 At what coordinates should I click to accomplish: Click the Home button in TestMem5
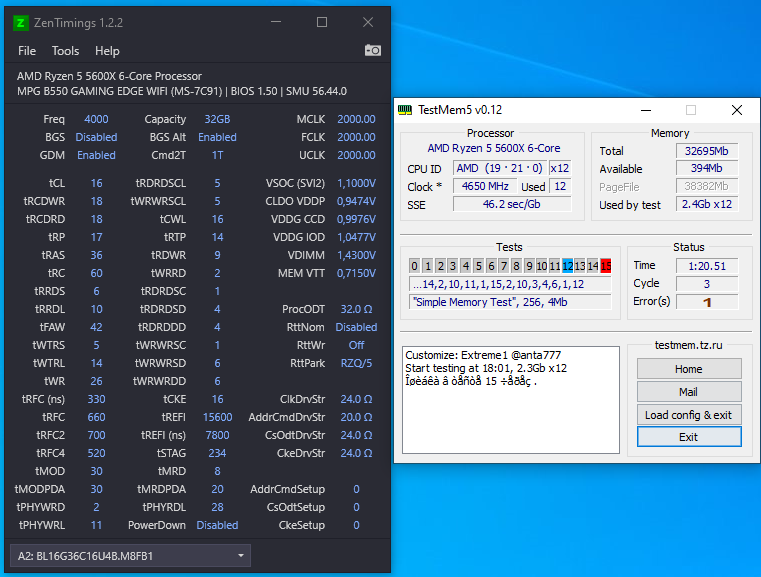[x=689, y=369]
